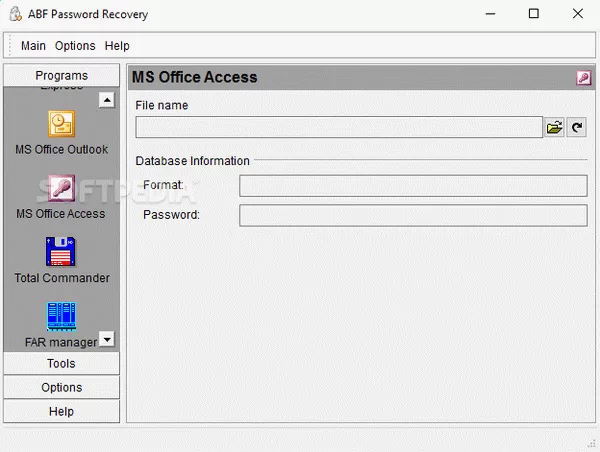Open the Options menu in menu bar
600x452 pixels.
(x=75, y=46)
